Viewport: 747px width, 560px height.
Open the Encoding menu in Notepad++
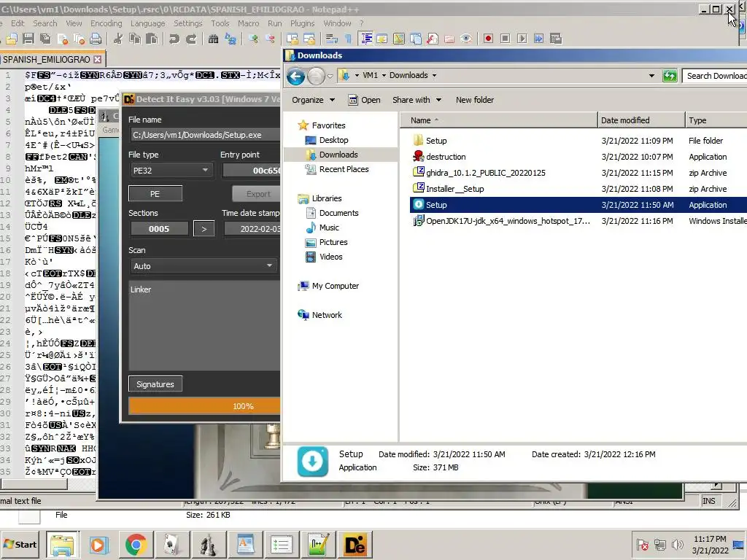point(107,23)
